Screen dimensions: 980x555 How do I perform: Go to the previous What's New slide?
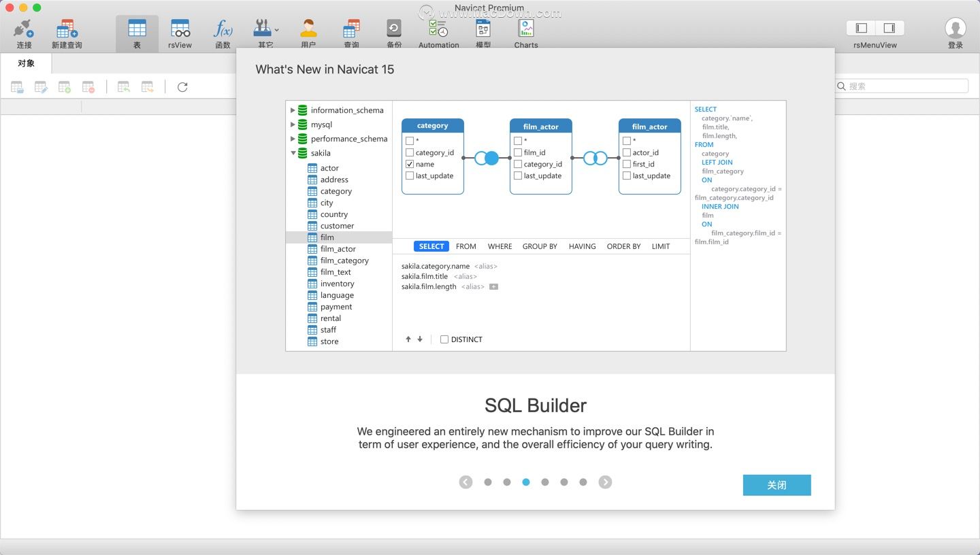coord(465,482)
